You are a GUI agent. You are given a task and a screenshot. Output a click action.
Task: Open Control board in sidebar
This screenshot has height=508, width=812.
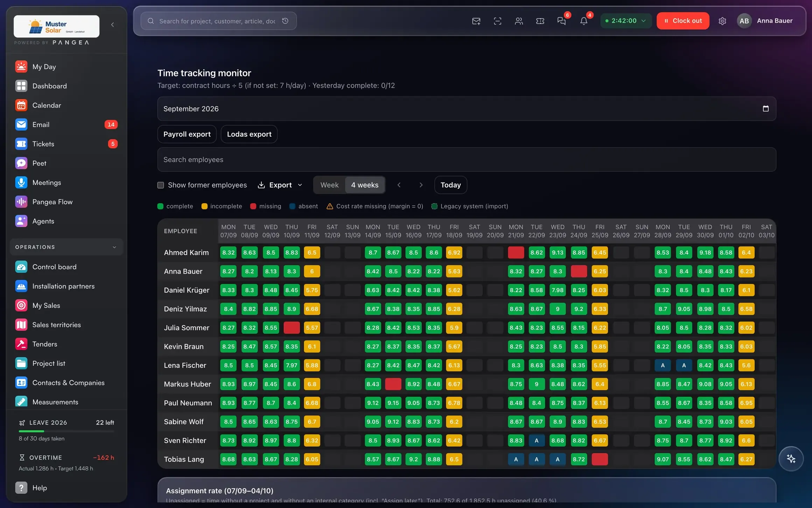point(66,267)
